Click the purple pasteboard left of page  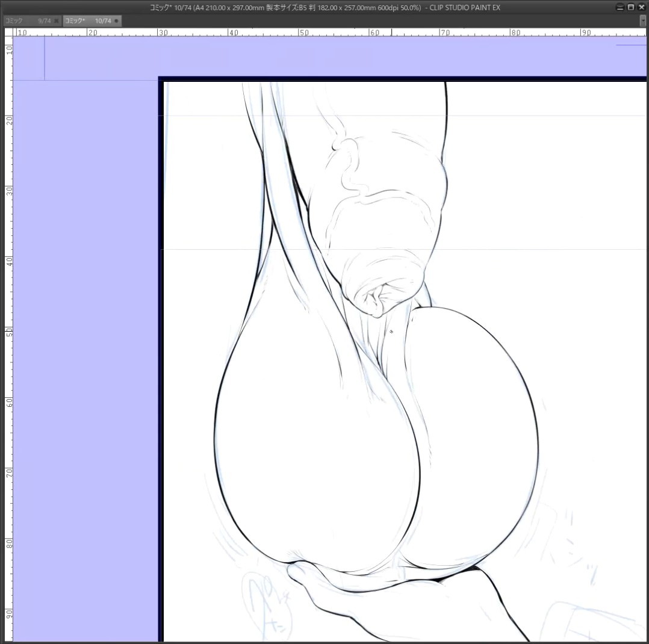click(85, 360)
